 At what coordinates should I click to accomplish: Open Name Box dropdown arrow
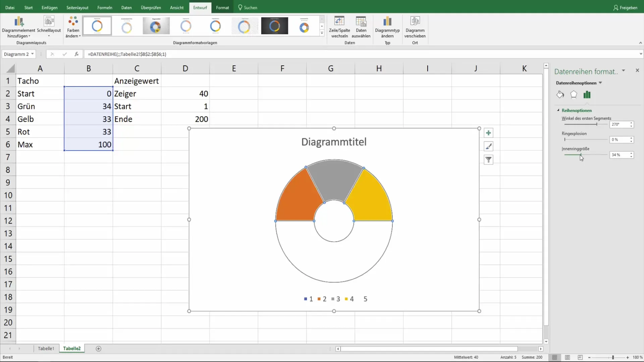click(33, 54)
